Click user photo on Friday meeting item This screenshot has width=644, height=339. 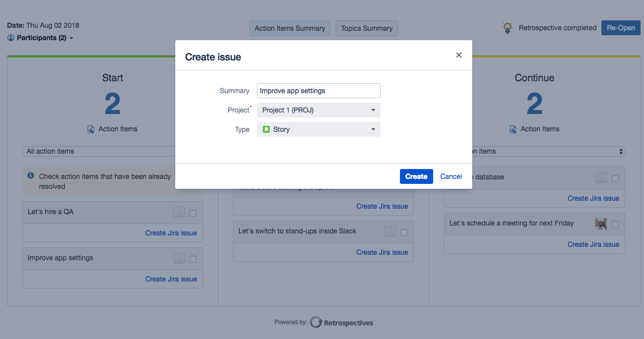coord(601,224)
